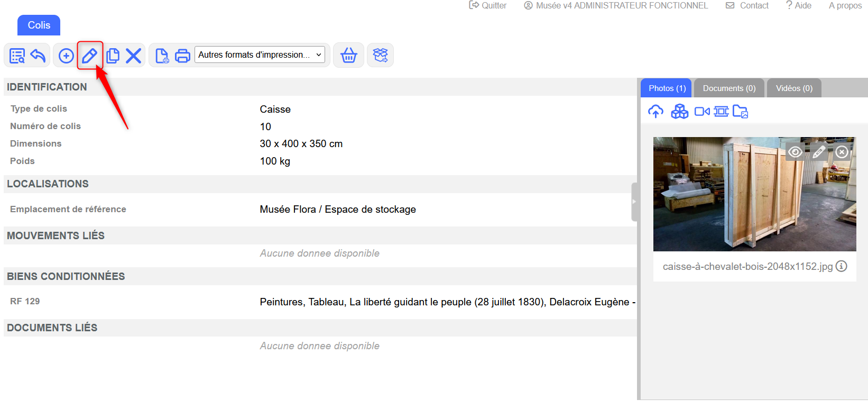Upload a photo using the cloud icon

point(655,112)
